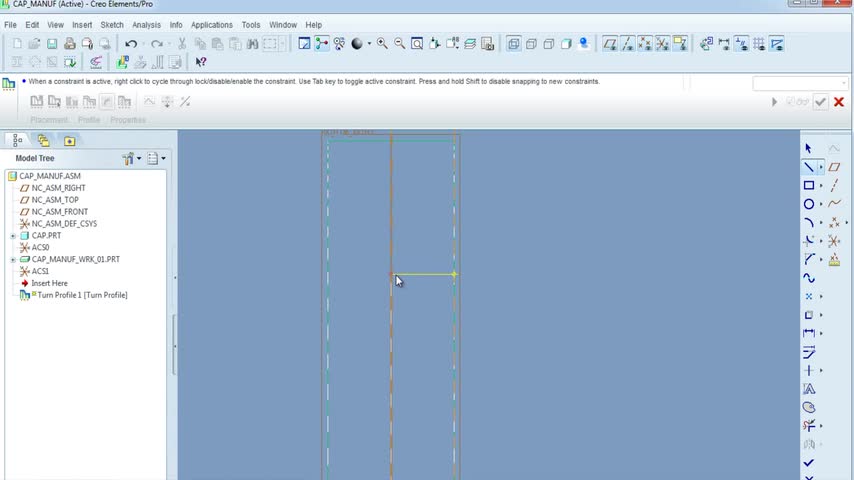Expand the CAP_MANUF_WRK_01.PRT tree node
This screenshot has width=854, height=480.
pyautogui.click(x=13, y=260)
